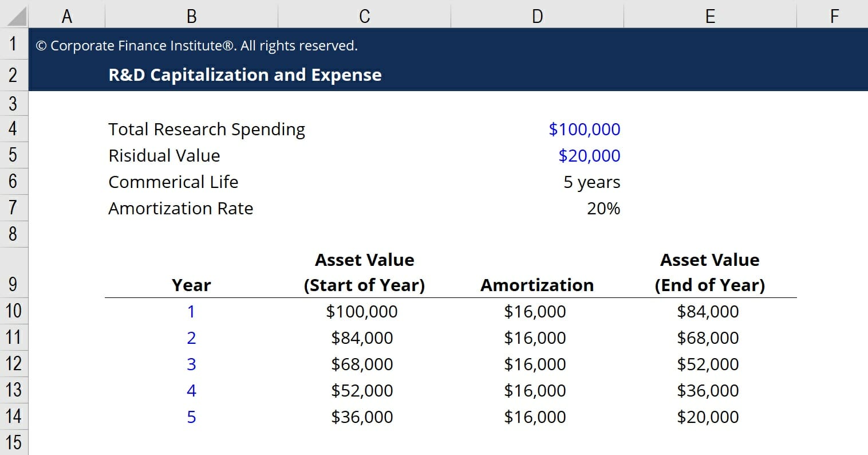Select column C header
Viewport: 868px width, 455px height.
(x=364, y=15)
